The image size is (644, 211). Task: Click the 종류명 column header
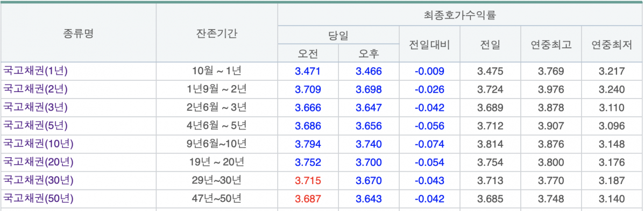(79, 33)
